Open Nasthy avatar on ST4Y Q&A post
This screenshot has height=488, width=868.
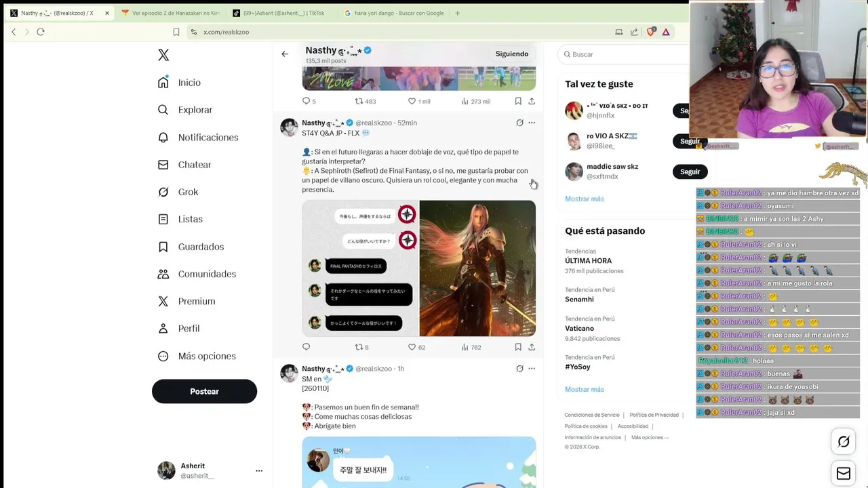tap(290, 127)
